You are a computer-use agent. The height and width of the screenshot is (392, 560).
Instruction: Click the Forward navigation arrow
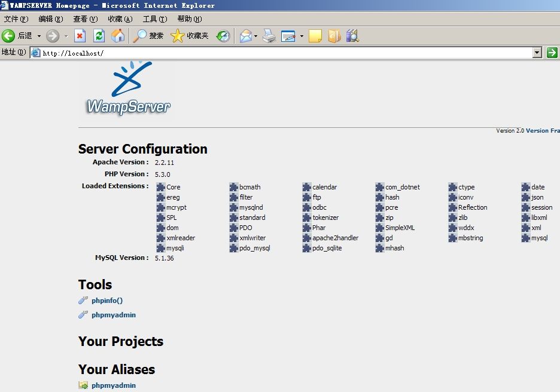click(x=53, y=36)
